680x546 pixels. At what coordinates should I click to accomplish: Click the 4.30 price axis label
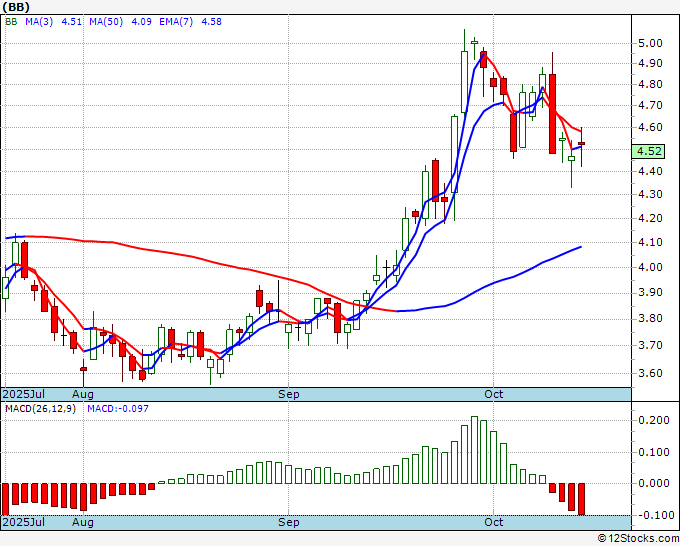click(650, 194)
